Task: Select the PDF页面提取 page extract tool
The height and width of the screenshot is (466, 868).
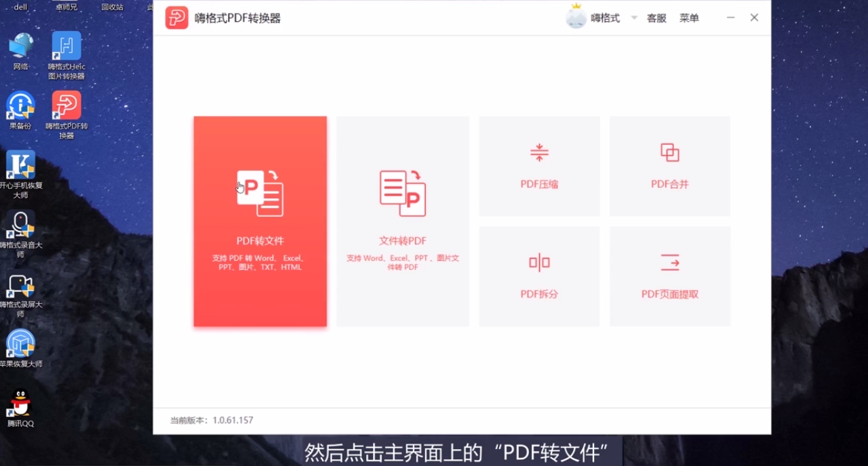Action: [670, 277]
